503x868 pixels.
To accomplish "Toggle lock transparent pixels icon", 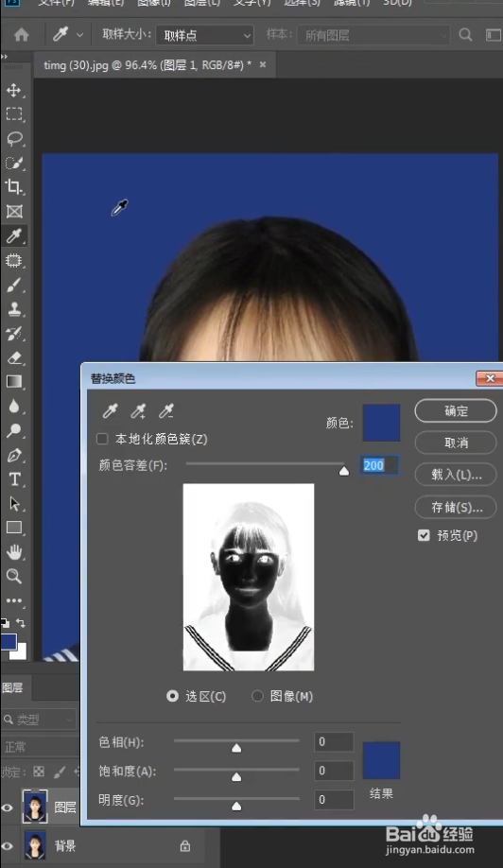I will [39, 772].
